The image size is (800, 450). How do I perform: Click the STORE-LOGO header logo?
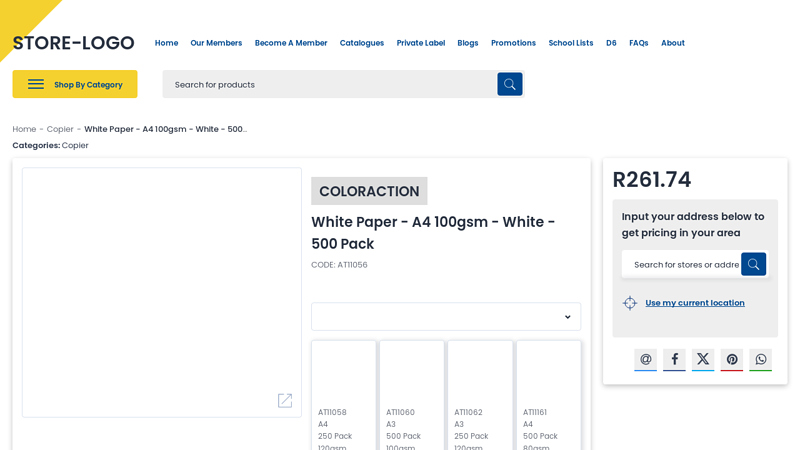click(x=73, y=43)
